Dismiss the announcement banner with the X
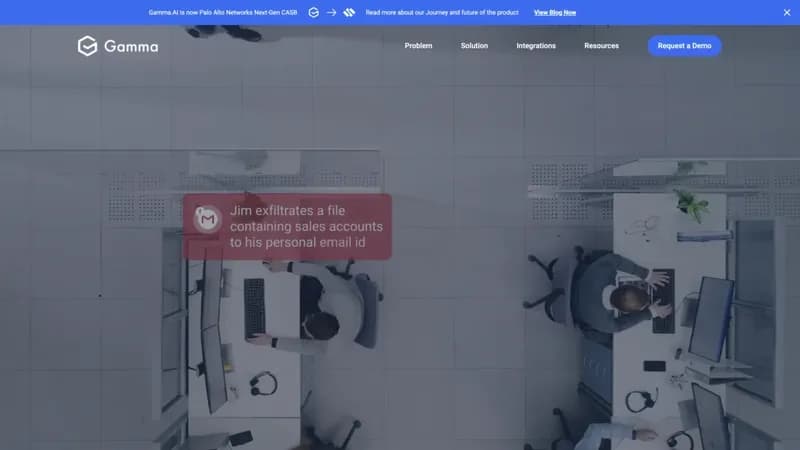The width and height of the screenshot is (800, 450). (x=787, y=13)
